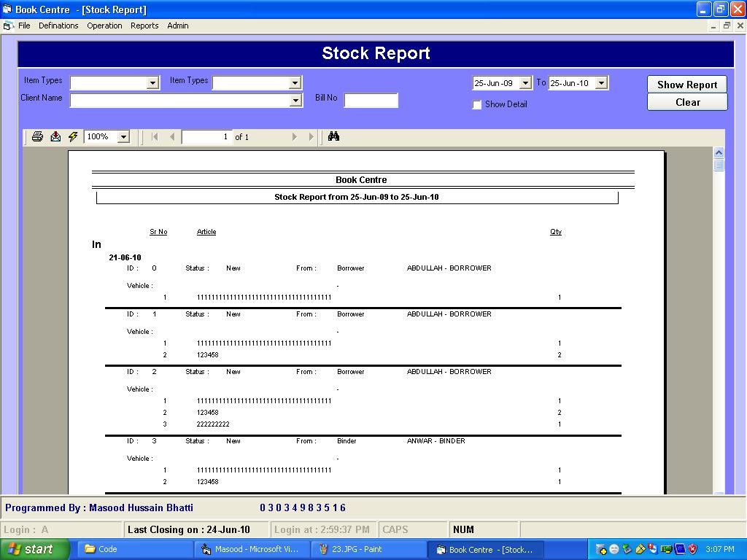This screenshot has height=560, width=747.
Task: Switch to Code folder taskbar item
Action: 134,549
